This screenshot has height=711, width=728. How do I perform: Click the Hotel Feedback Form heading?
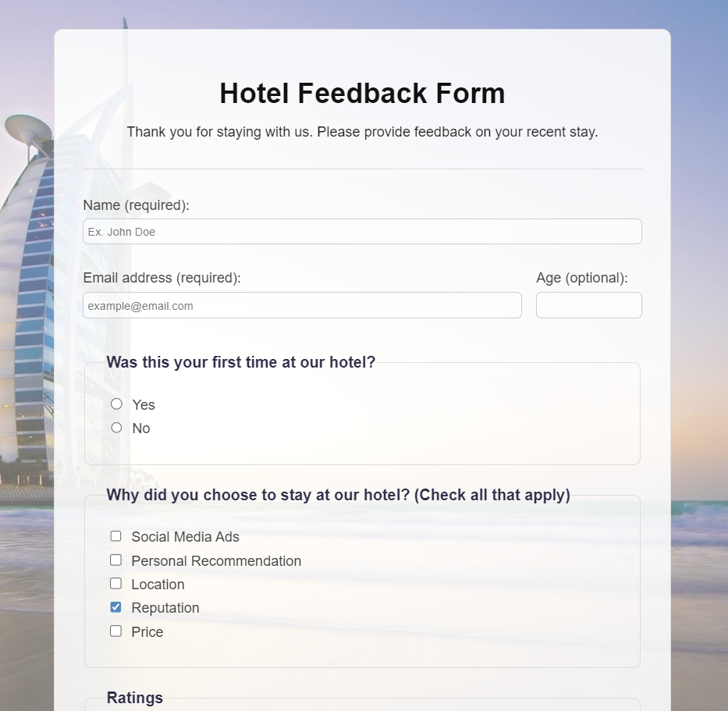tap(362, 93)
